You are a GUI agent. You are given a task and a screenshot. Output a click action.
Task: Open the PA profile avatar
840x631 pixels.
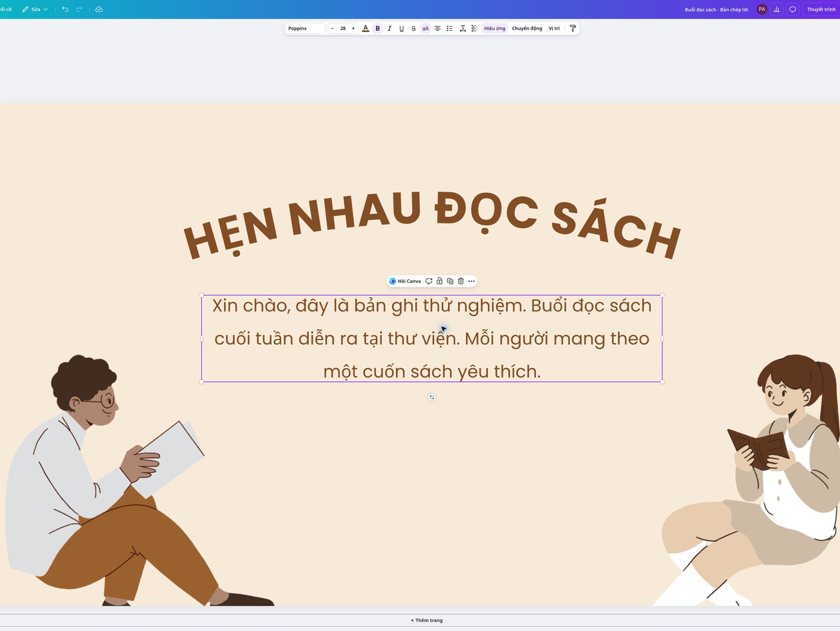pyautogui.click(x=761, y=9)
